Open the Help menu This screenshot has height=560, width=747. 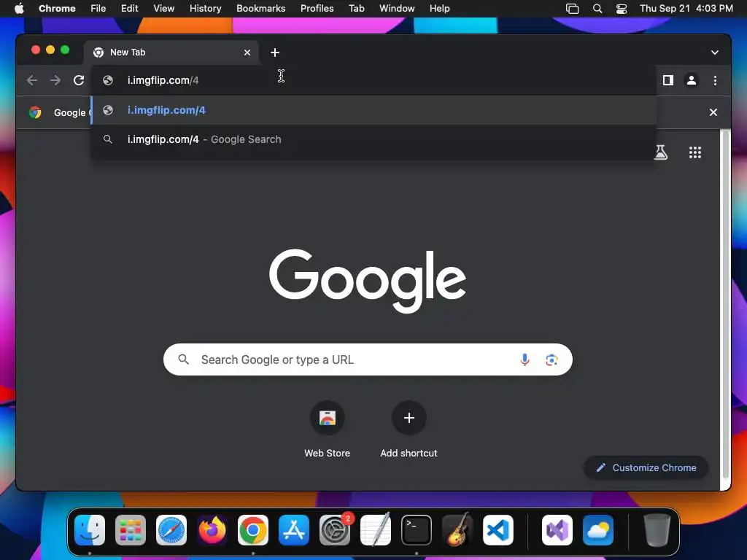pyautogui.click(x=439, y=8)
